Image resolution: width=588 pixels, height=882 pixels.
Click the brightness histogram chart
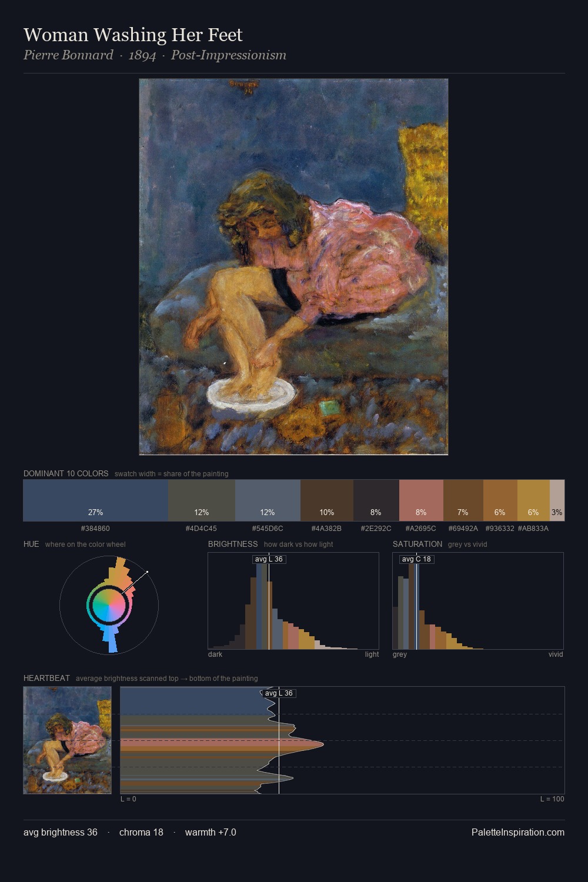[x=293, y=601]
